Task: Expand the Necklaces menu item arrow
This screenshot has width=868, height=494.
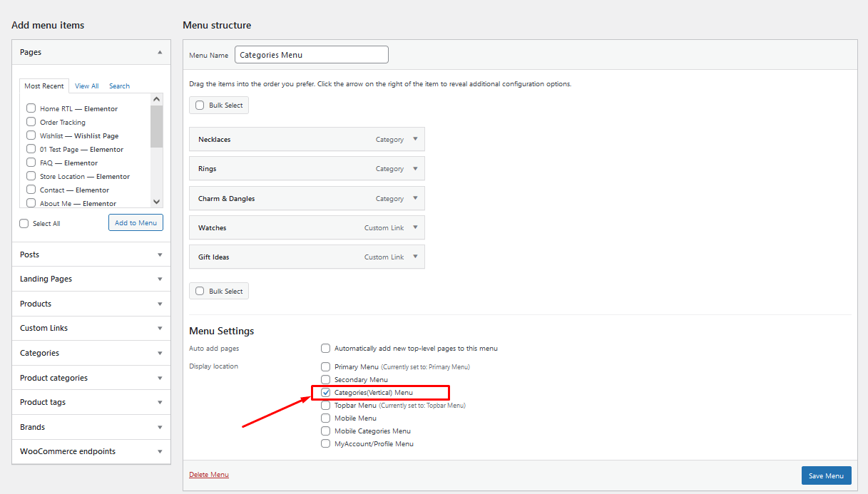Action: 415,139
